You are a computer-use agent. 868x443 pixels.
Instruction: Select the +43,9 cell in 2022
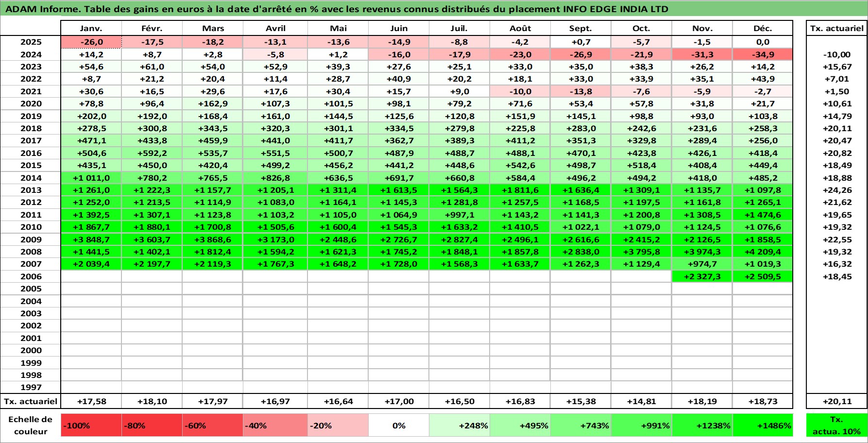[763, 79]
